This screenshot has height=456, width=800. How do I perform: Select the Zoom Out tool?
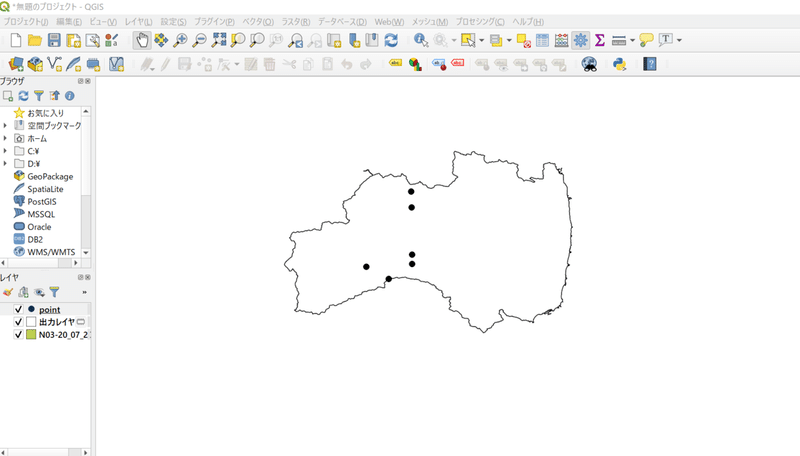(x=199, y=40)
